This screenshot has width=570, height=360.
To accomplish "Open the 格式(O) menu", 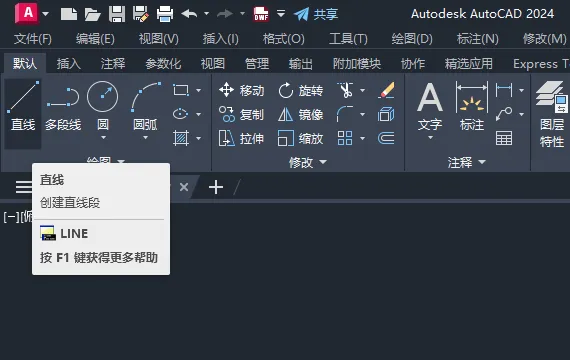I will (x=284, y=39).
